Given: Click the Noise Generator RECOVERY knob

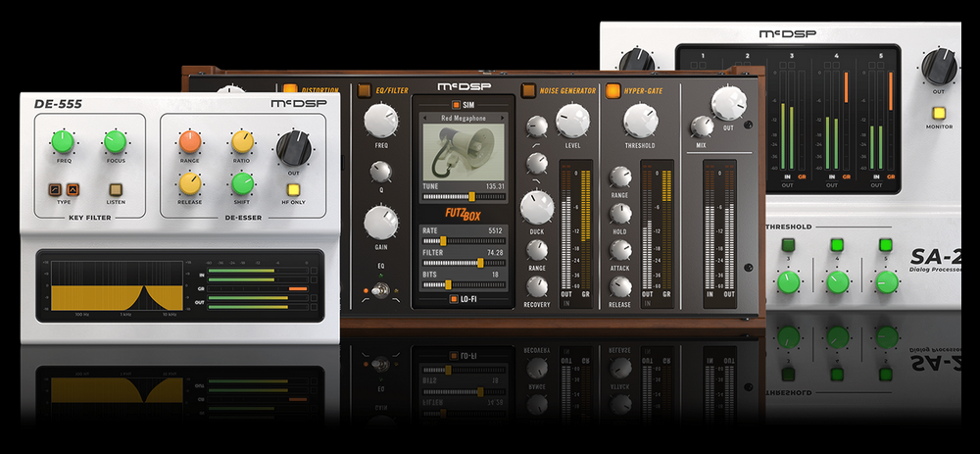Looking at the screenshot, I should pyautogui.click(x=537, y=286).
